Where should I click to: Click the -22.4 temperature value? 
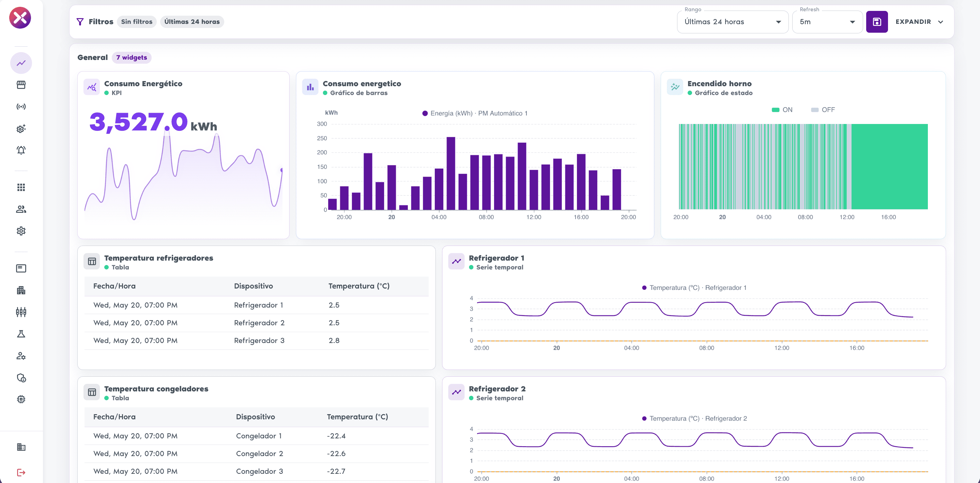336,436
